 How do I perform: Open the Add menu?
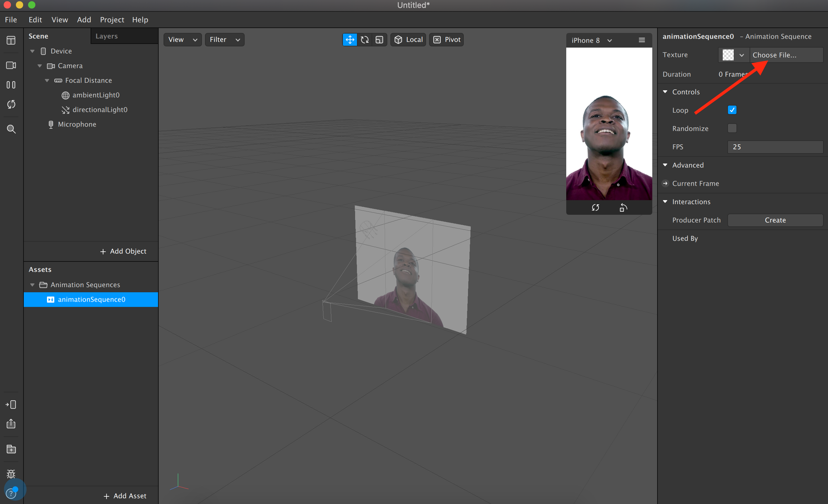(83, 20)
